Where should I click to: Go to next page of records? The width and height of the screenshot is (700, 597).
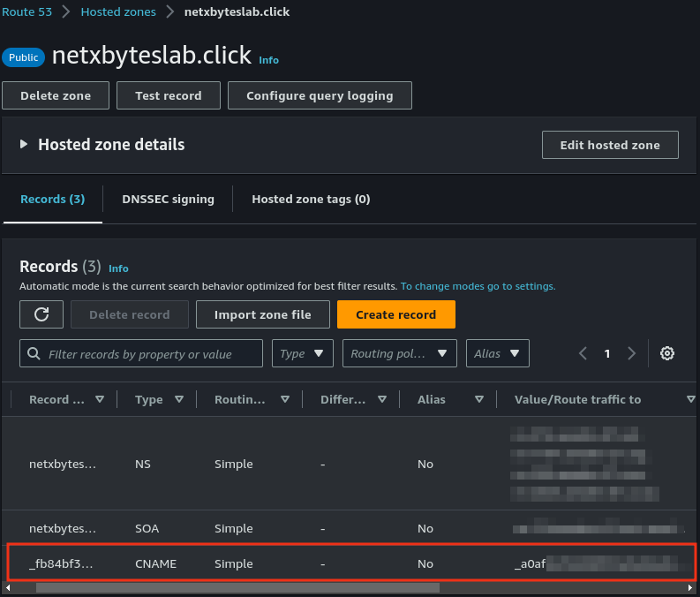pos(631,353)
